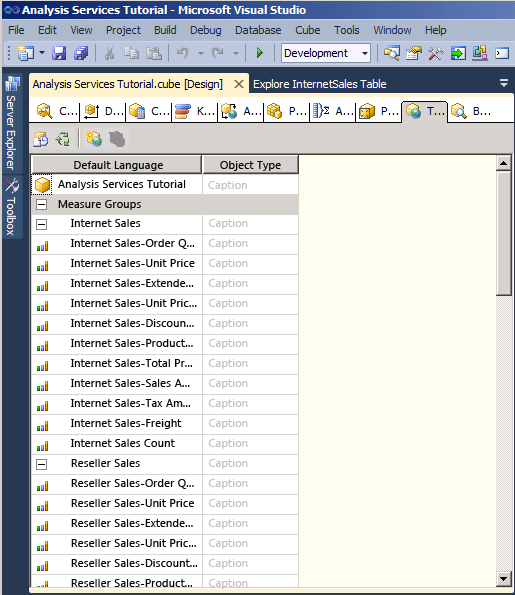Open the Project menu
515x595 pixels.
[123, 30]
